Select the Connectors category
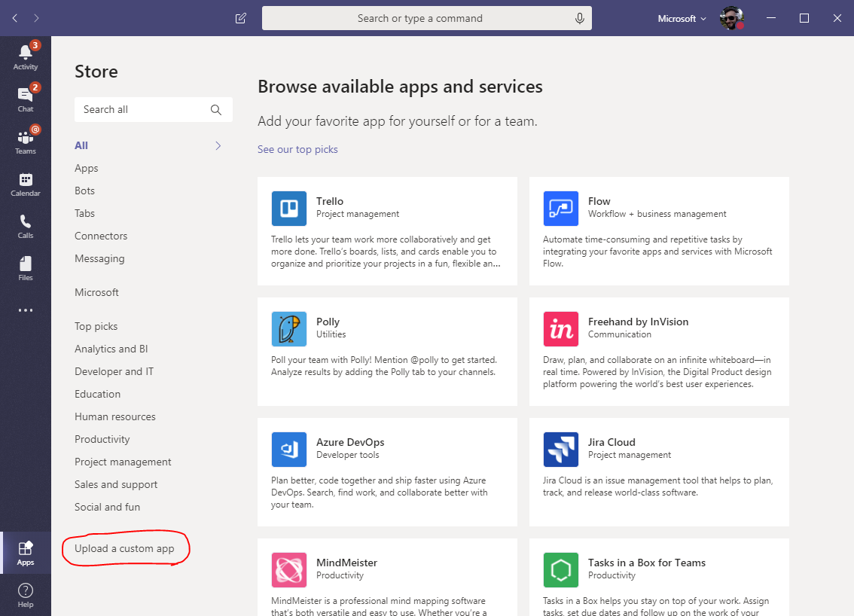This screenshot has height=616, width=854. point(101,236)
